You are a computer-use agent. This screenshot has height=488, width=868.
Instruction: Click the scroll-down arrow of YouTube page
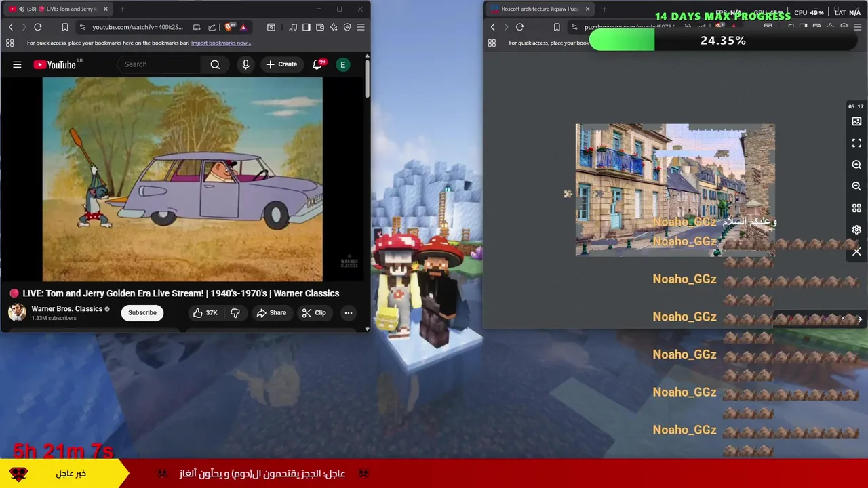[x=367, y=329]
